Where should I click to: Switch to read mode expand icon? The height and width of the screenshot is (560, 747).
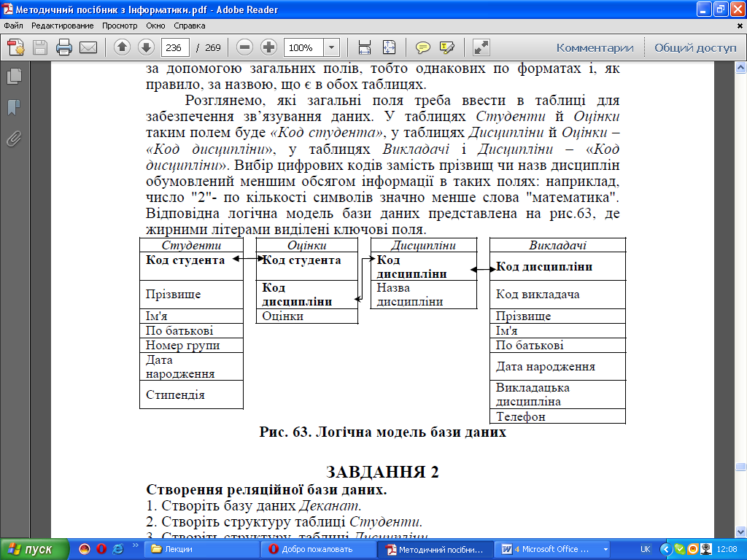(481, 47)
